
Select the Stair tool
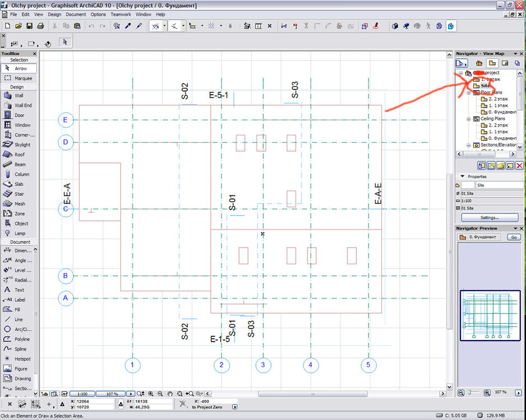[18, 194]
